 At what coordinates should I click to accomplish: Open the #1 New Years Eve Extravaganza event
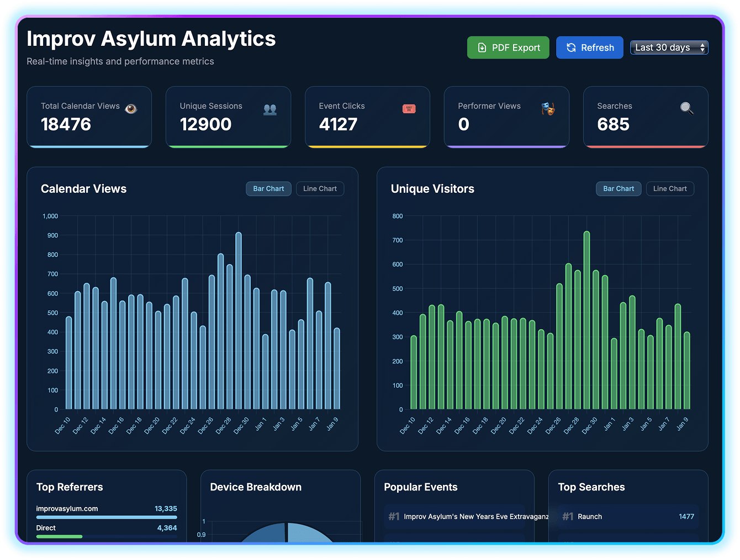click(454, 517)
